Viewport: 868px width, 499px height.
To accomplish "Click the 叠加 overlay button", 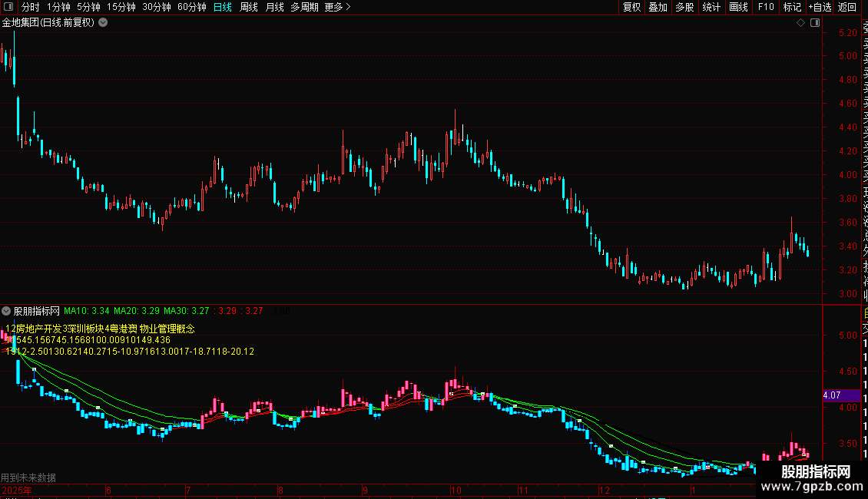I will (x=658, y=7).
